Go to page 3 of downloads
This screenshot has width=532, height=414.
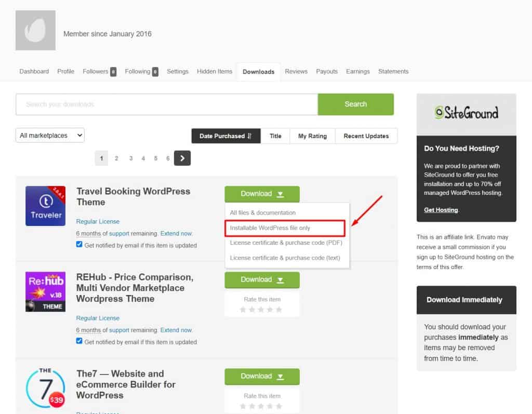click(x=130, y=158)
